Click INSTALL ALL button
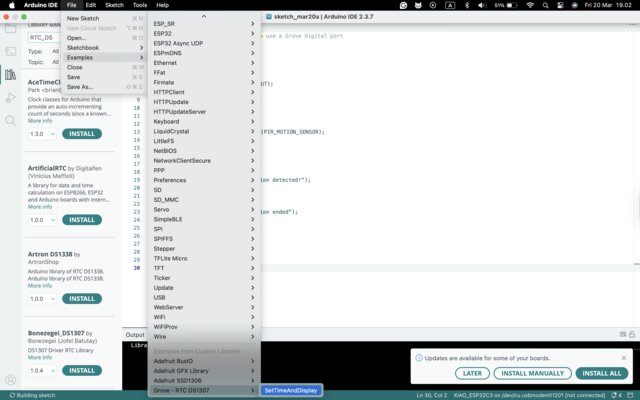640x400 pixels. [602, 373]
